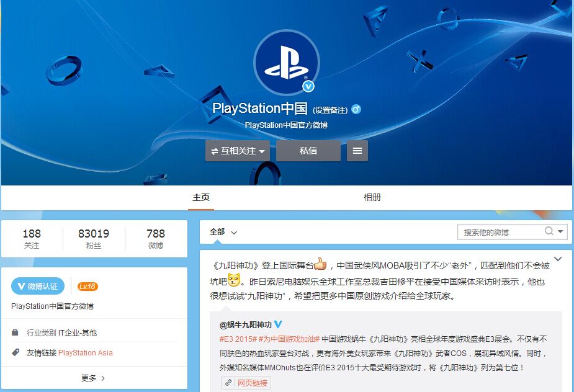Focus the 搜索他的微博 search field

[x=501, y=232]
